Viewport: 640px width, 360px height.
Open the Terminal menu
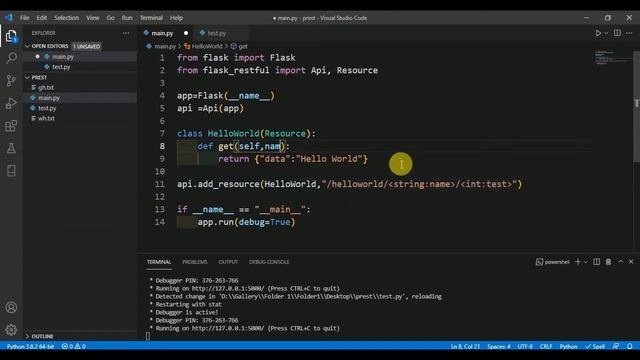[151, 18]
